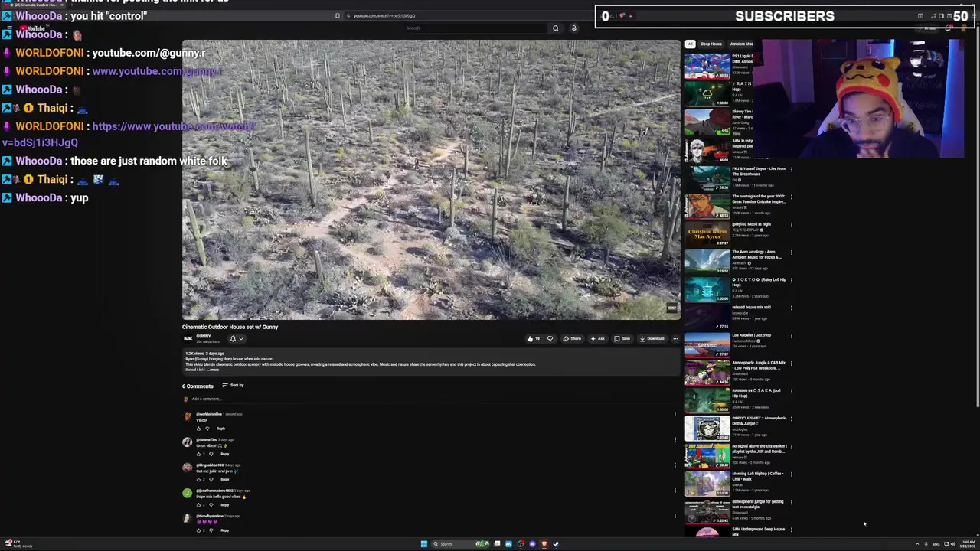Open options menu for 'Great vibes!' comment
Screen dimensions: 980x551
tap(675, 439)
